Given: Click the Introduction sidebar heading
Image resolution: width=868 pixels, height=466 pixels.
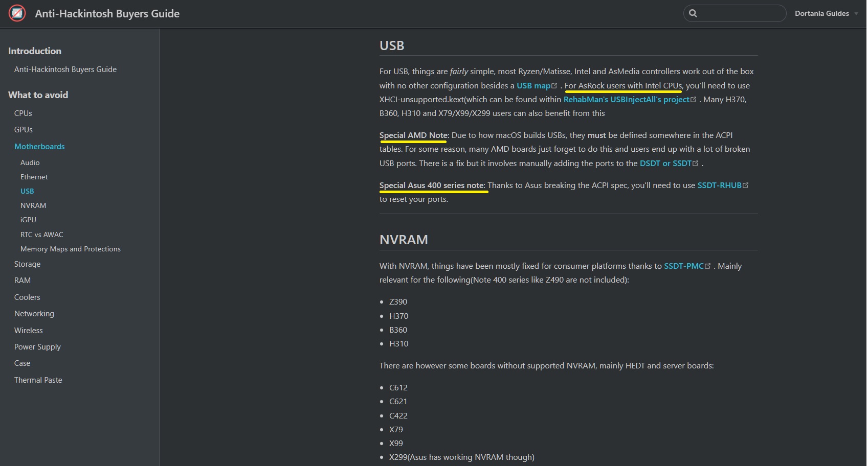Looking at the screenshot, I should pos(35,51).
